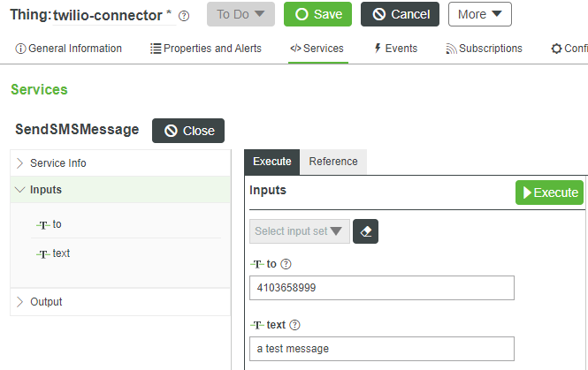Click the 'to' phone number field
The height and width of the screenshot is (370, 588).
click(381, 288)
